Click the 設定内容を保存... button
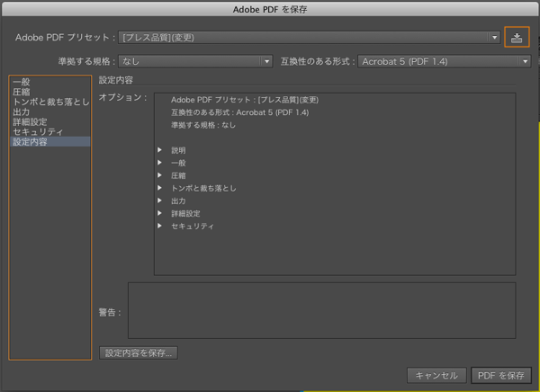540x392 pixels. (x=139, y=353)
